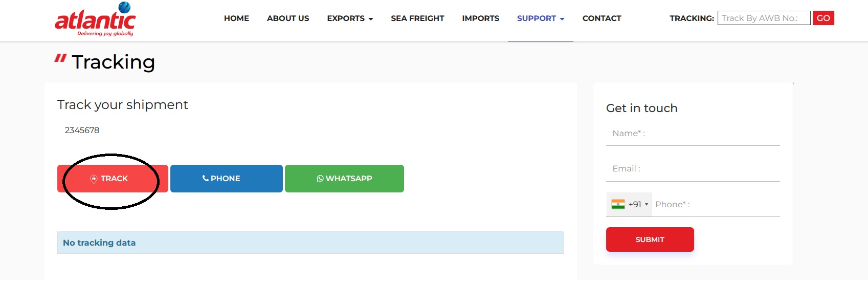The width and height of the screenshot is (868, 283).
Task: Click the Track By AWB No. field
Action: point(763,18)
